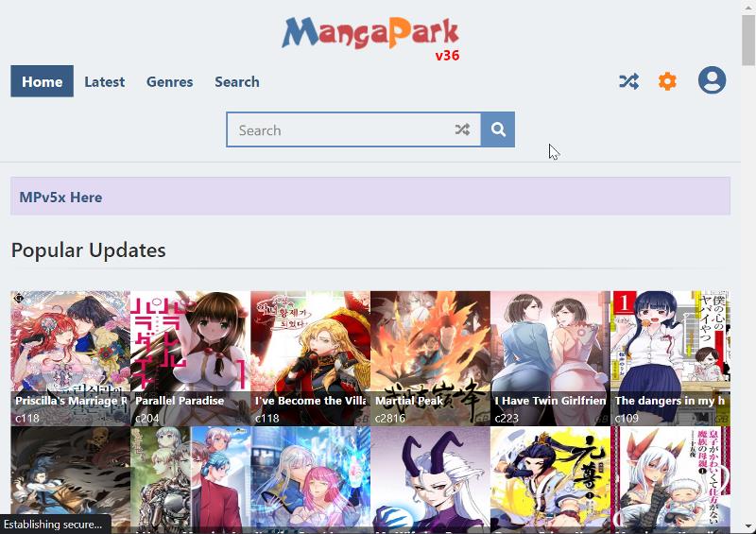The height and width of the screenshot is (534, 756).
Task: Open chapter c223 of I Have Twin Girlfriends
Action: [507, 419]
